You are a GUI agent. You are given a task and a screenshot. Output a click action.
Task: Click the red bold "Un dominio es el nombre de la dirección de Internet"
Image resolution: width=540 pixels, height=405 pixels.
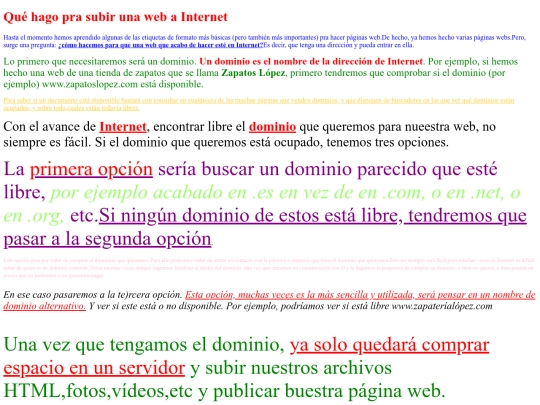[311, 62]
